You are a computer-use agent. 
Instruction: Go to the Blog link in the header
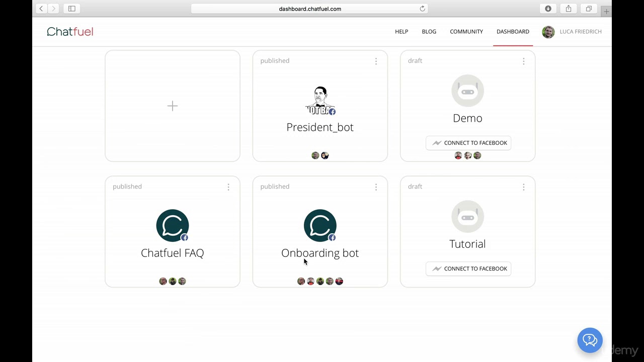click(429, 32)
